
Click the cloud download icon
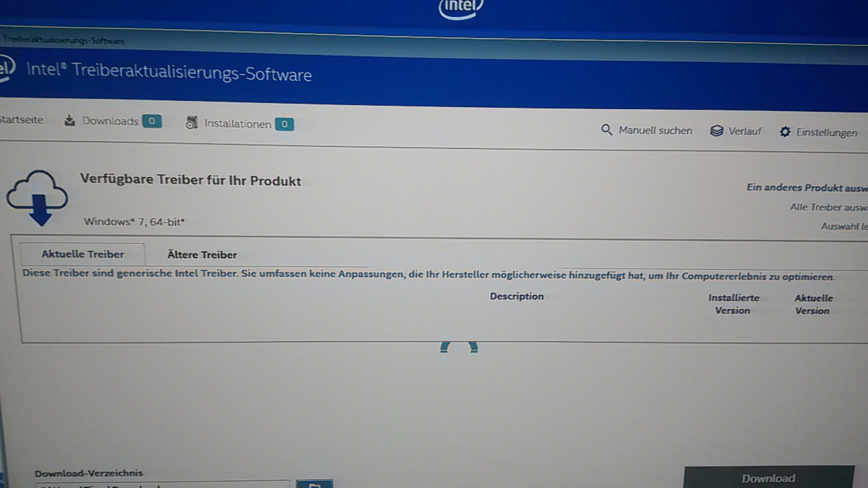(x=38, y=197)
